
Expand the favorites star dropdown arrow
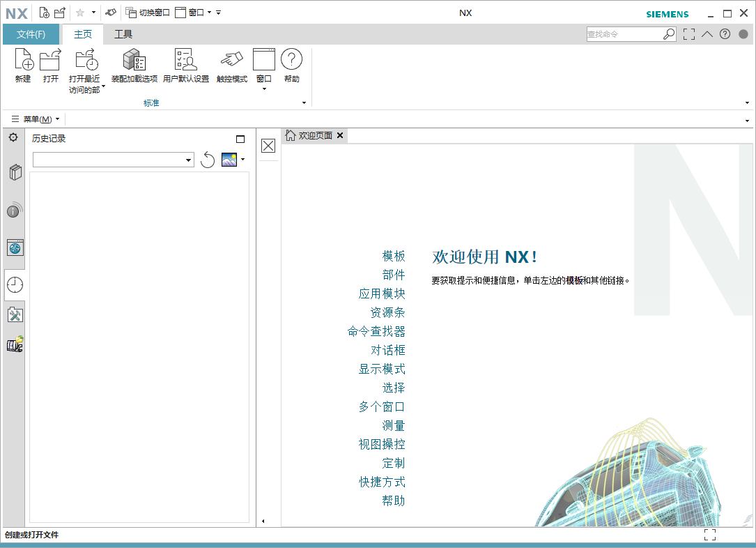[x=93, y=13]
